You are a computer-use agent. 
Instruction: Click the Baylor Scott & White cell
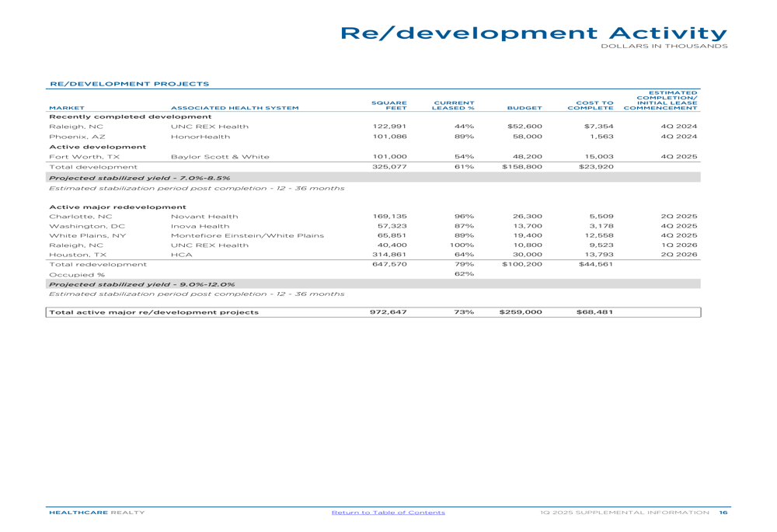tap(220, 157)
